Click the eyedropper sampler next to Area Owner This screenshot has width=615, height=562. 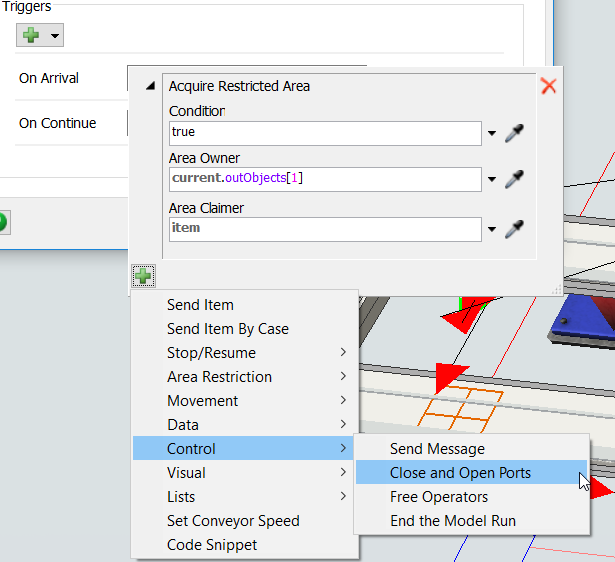(515, 180)
